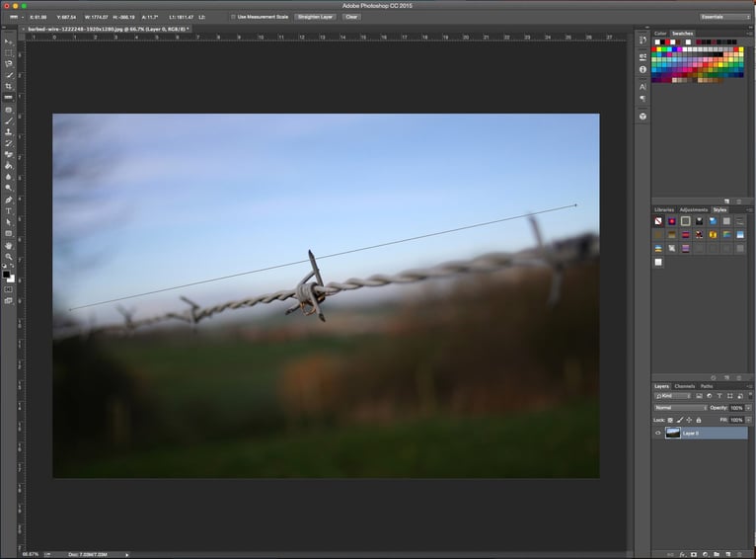Screen dimensions: 756x559
Task: Switch to the Adjustments tab
Action: (x=693, y=210)
